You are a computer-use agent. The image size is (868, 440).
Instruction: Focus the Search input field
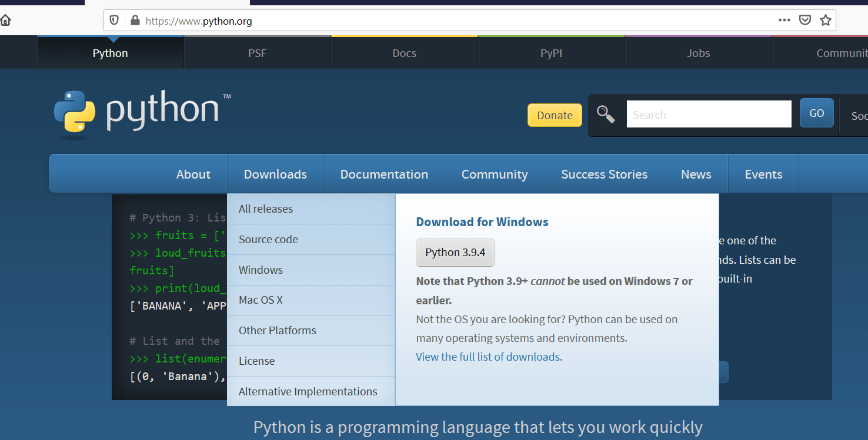[709, 114]
